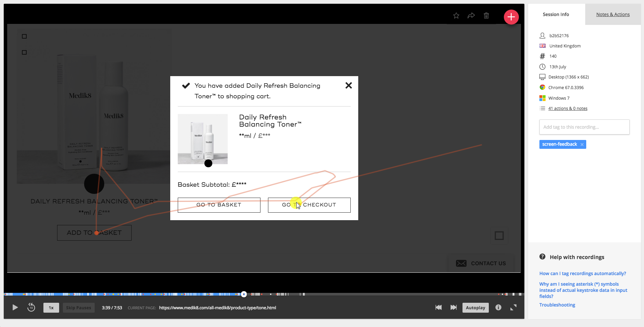Screen dimensions: 644x327
Task: Focus the add tag input field
Action: click(584, 127)
